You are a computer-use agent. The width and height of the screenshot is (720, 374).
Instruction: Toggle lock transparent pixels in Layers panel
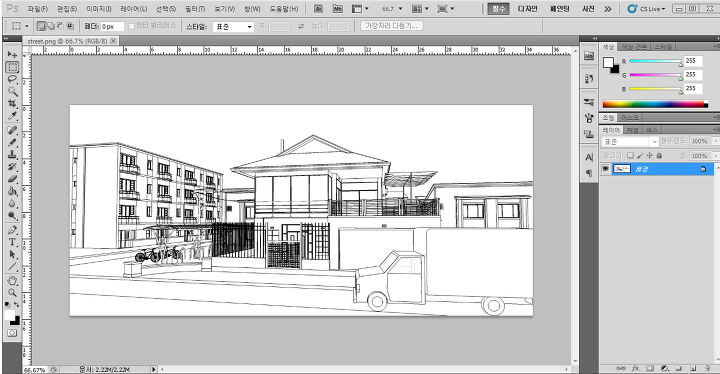tap(630, 156)
